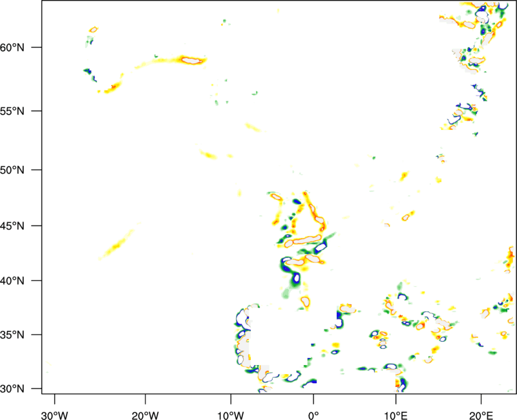Click the 35°N latitude label
The height and width of the screenshot is (420, 517).
click(x=12, y=335)
